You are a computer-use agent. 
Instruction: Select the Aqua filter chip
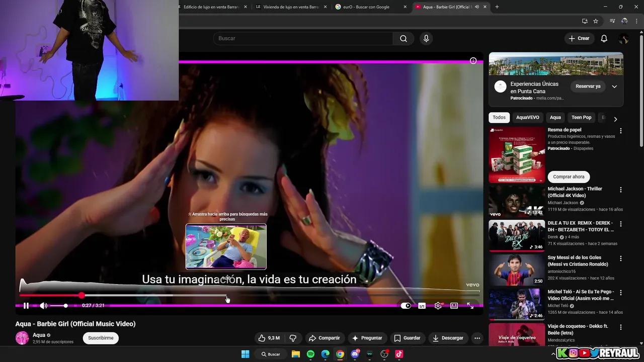point(555,117)
